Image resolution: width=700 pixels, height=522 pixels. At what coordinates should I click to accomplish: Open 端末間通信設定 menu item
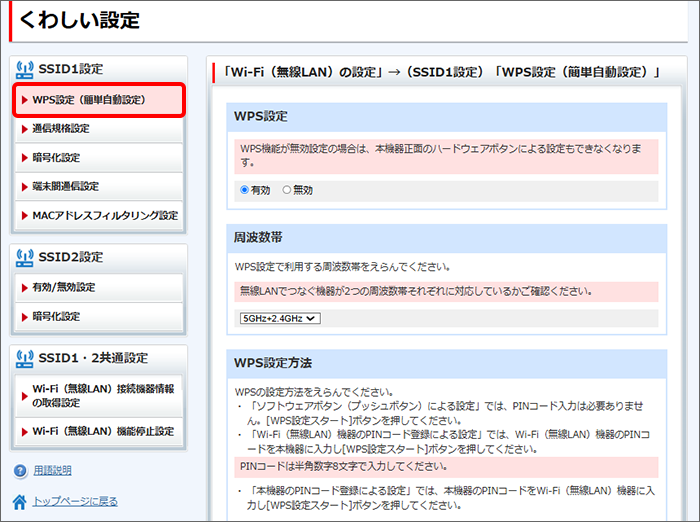pyautogui.click(x=98, y=186)
